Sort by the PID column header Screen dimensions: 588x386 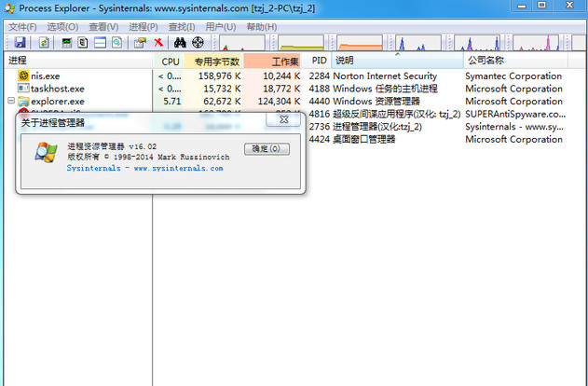[317, 61]
